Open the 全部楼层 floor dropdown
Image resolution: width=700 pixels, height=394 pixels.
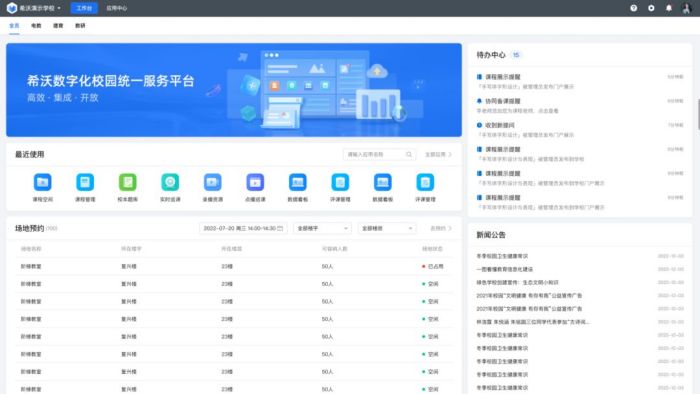click(387, 228)
